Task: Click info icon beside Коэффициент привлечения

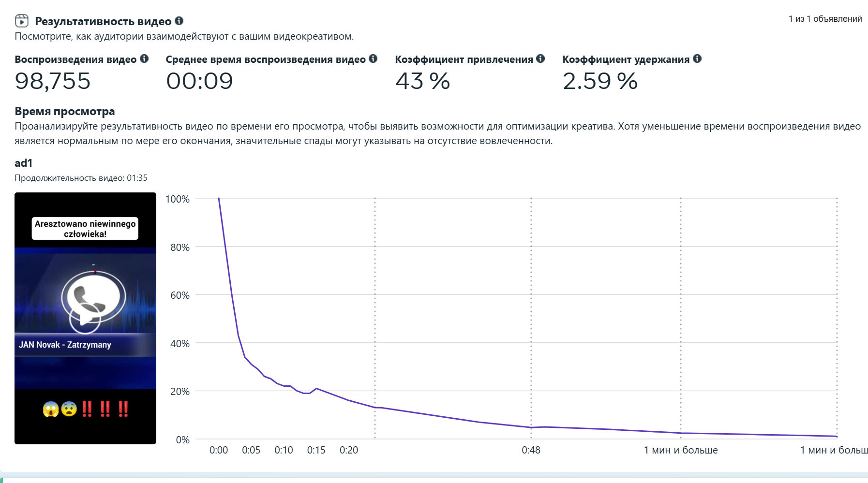Action: (x=540, y=59)
